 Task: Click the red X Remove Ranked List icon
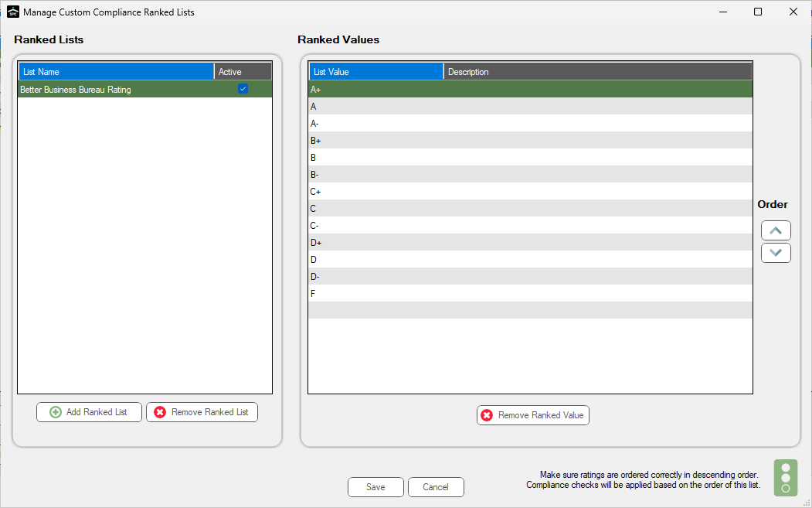[160, 412]
